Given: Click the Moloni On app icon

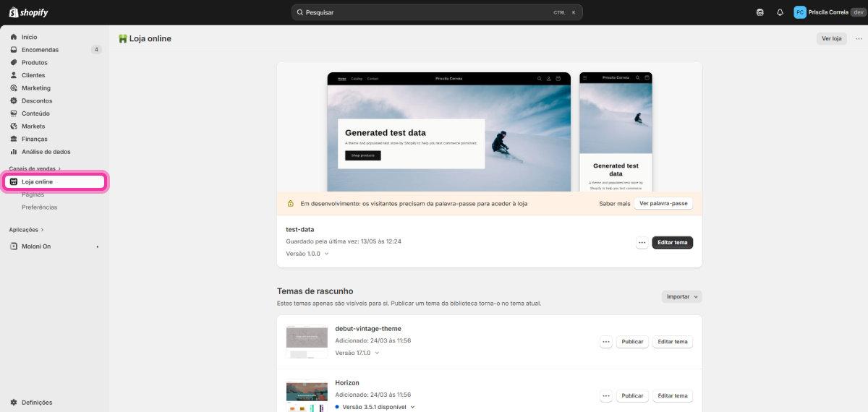Looking at the screenshot, I should pos(14,246).
